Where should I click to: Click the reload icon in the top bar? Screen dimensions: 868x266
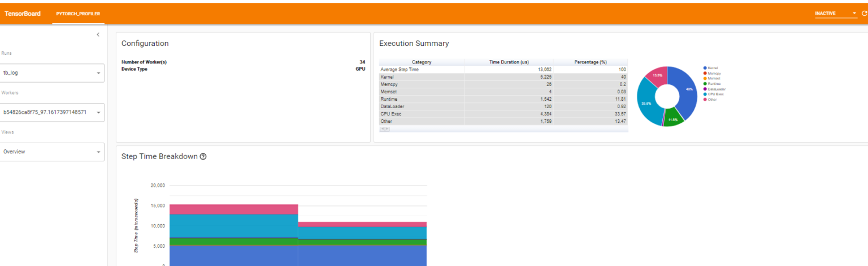pos(864,13)
